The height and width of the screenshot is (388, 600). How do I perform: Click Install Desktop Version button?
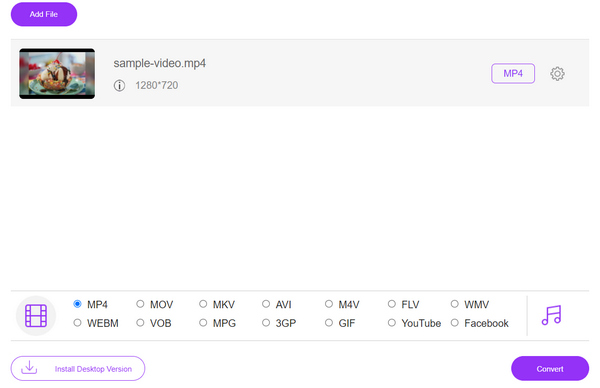point(78,368)
